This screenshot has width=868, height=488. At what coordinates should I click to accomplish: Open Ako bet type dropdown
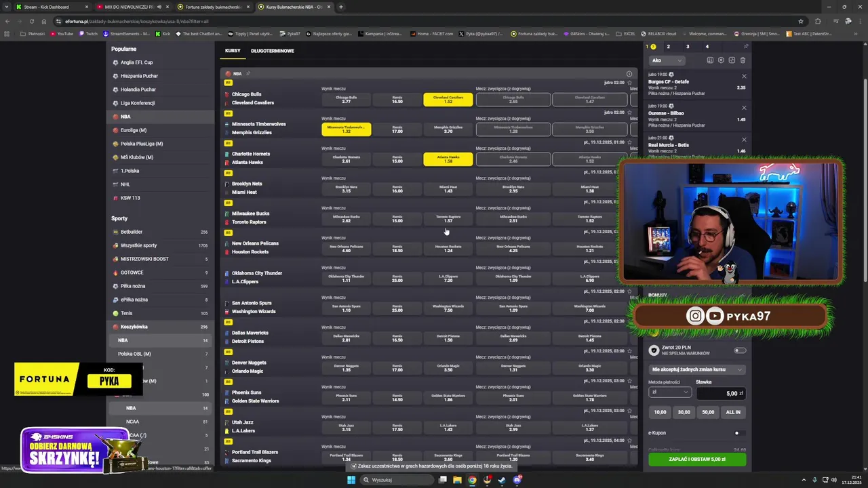pos(667,60)
